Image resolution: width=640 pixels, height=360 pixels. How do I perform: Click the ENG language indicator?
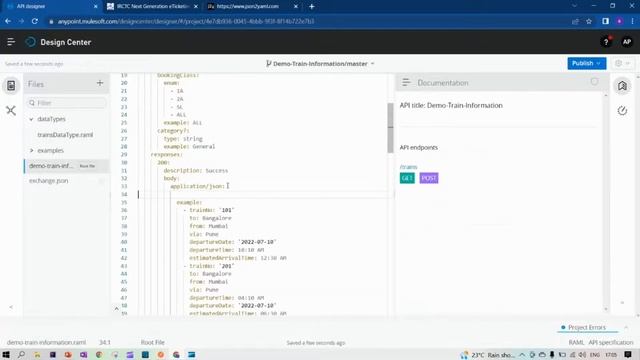[595, 355]
